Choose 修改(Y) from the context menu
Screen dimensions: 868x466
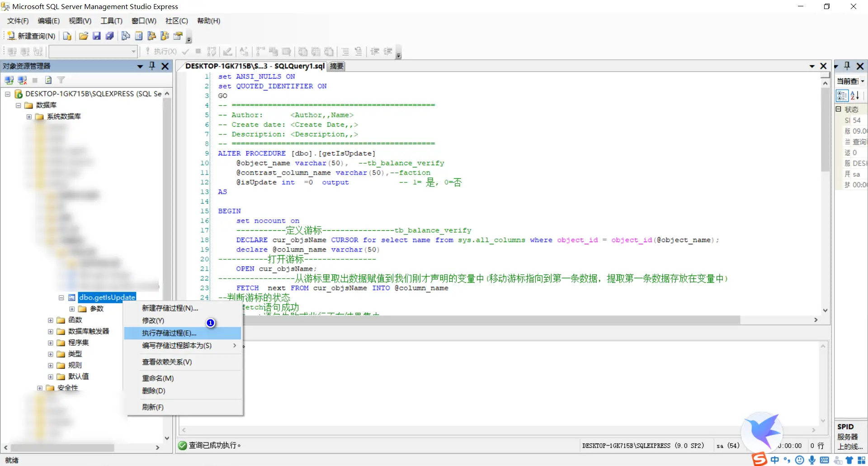click(184, 320)
